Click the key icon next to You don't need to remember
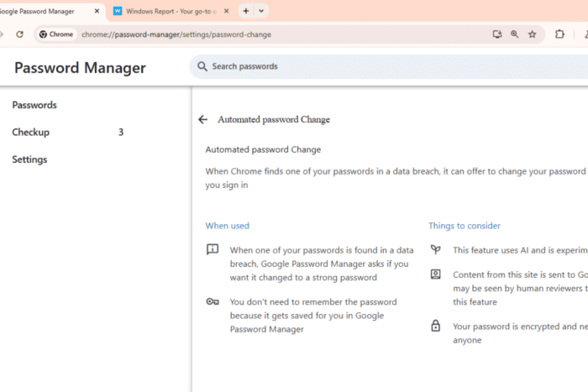 point(213,301)
